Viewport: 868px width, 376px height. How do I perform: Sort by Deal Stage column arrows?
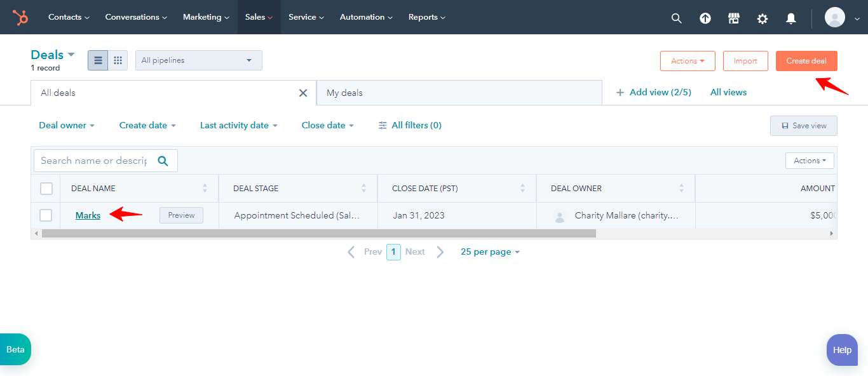tap(363, 188)
